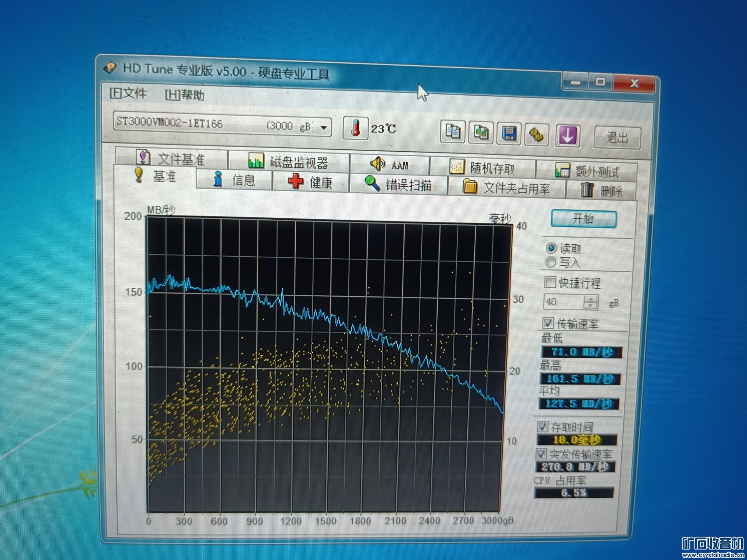
Task: Open the 文件 menu
Action: (128, 93)
